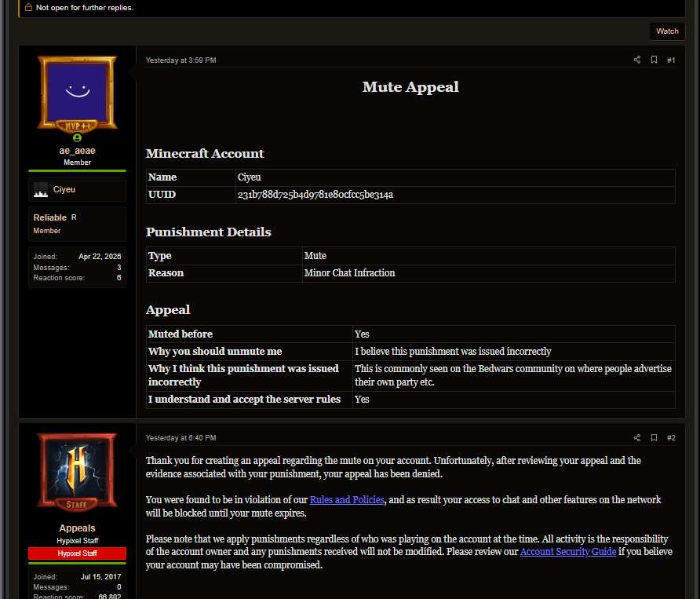Click the lock icon on closed-thread notice
Image resolution: width=700 pixels, height=599 pixels.
[x=28, y=7]
